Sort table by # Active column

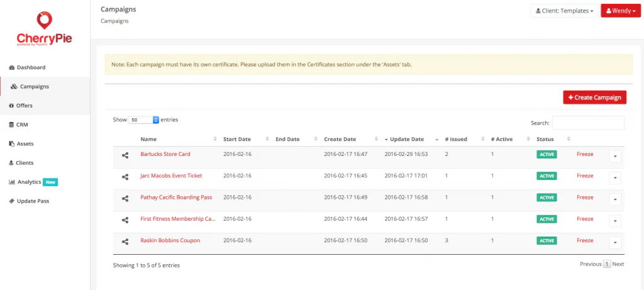pos(510,139)
